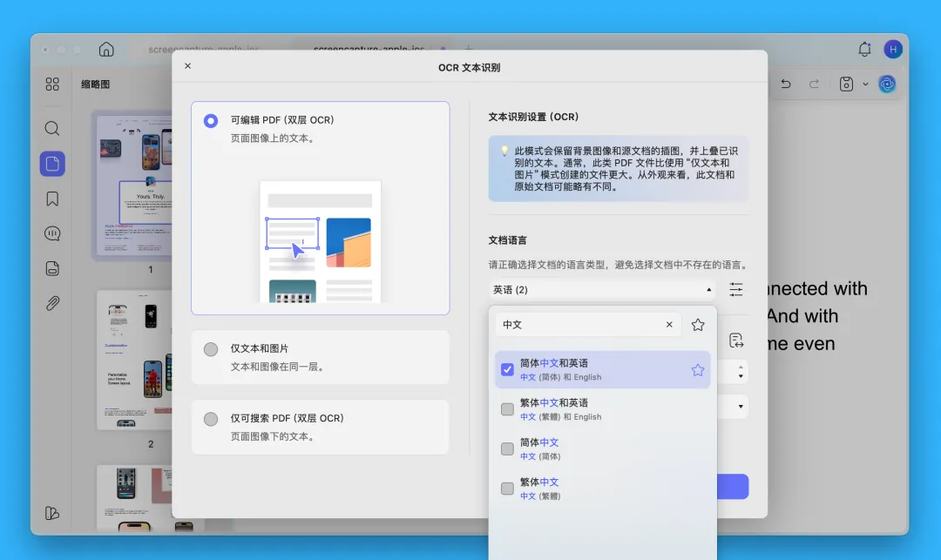Select 仅可搜索 PDF (双层 OCR) radio option
The image size is (941, 560).
click(x=211, y=419)
